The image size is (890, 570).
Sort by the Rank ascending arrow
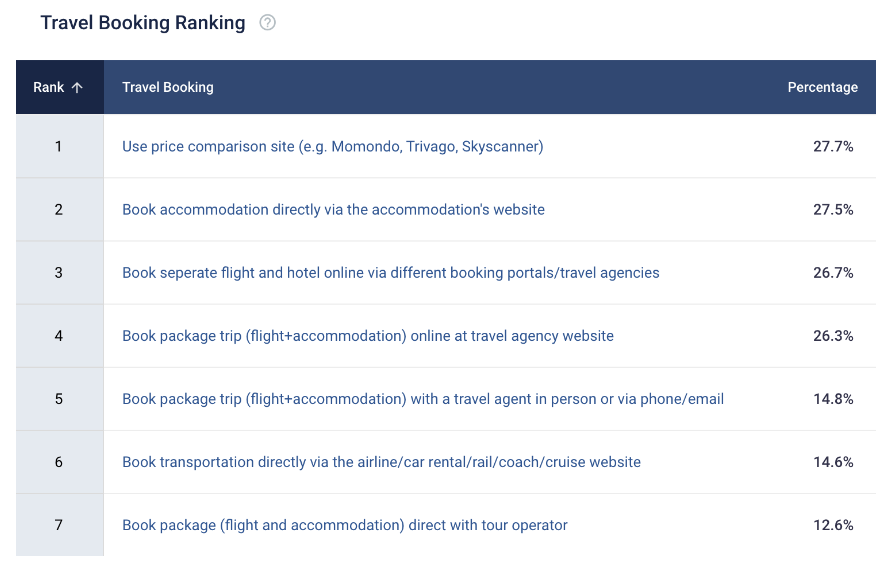point(77,87)
